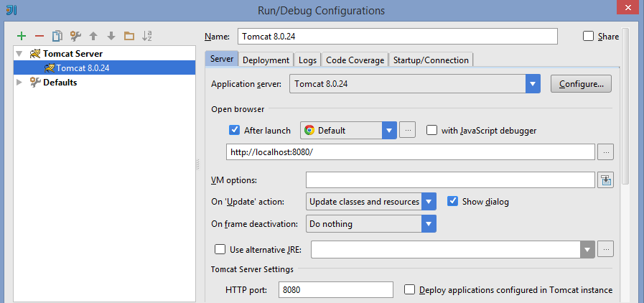
Task: Open the URL ellipsis button next to localhost
Action: pos(606,152)
